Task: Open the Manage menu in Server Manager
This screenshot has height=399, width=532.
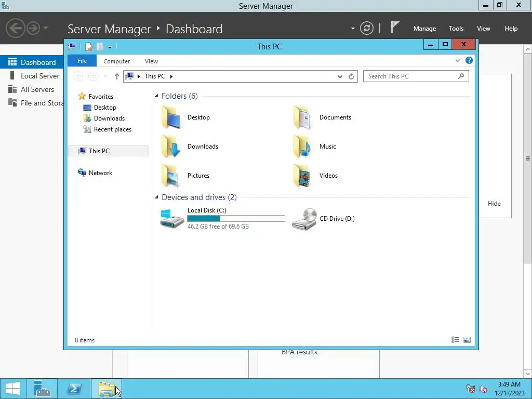Action: coord(424,29)
